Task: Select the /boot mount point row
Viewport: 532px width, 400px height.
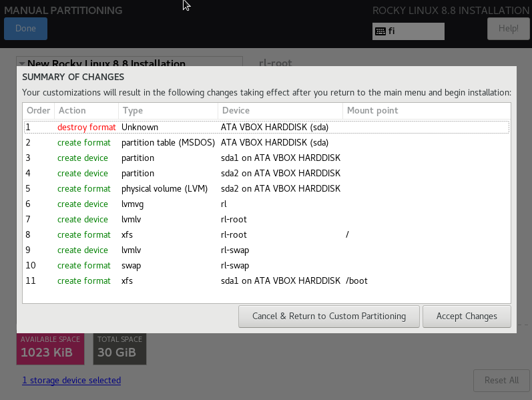Action: 266,280
